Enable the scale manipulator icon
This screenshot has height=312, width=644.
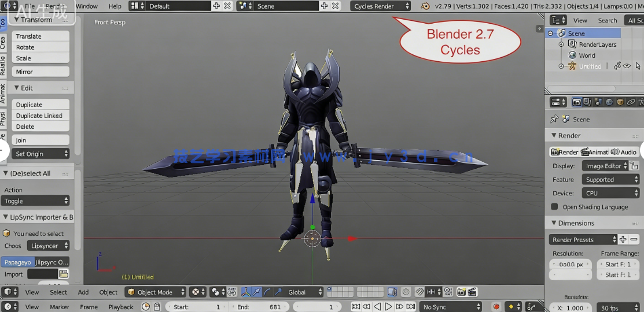(278, 292)
